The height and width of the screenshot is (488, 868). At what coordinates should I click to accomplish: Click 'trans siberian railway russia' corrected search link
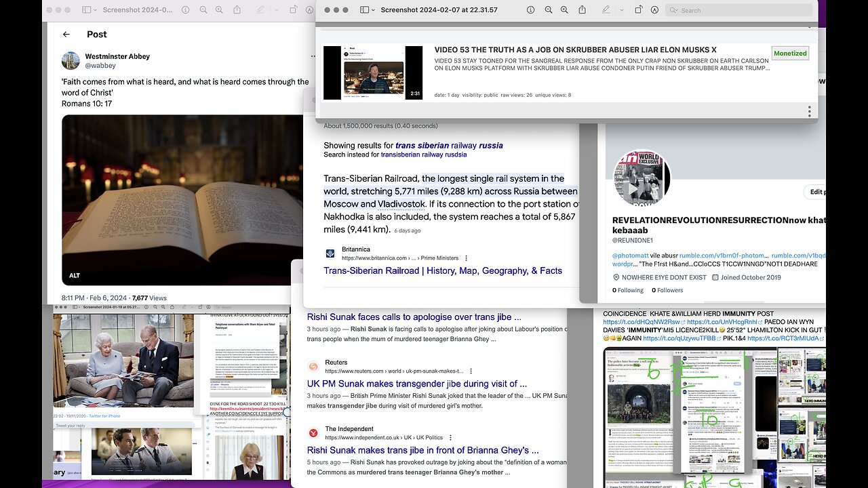tap(449, 145)
